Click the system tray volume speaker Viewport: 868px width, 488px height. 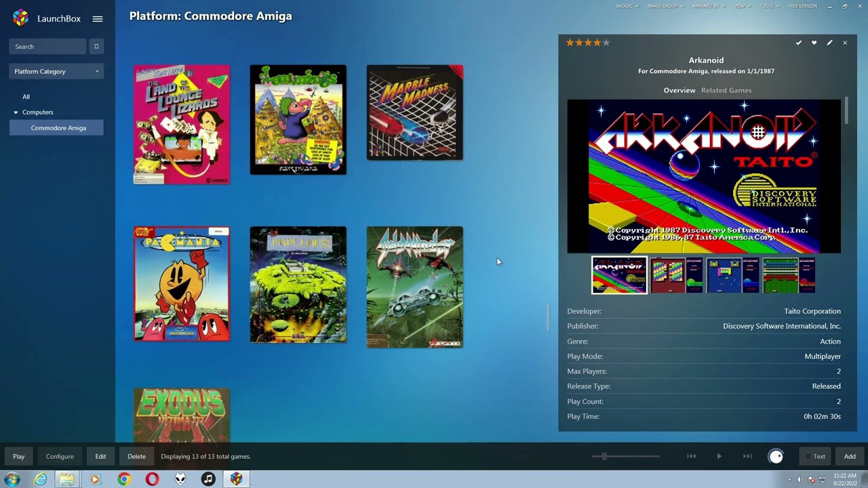coord(801,479)
